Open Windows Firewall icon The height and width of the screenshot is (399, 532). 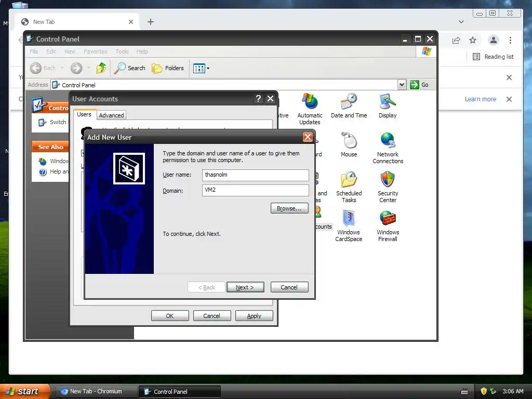coord(388,226)
